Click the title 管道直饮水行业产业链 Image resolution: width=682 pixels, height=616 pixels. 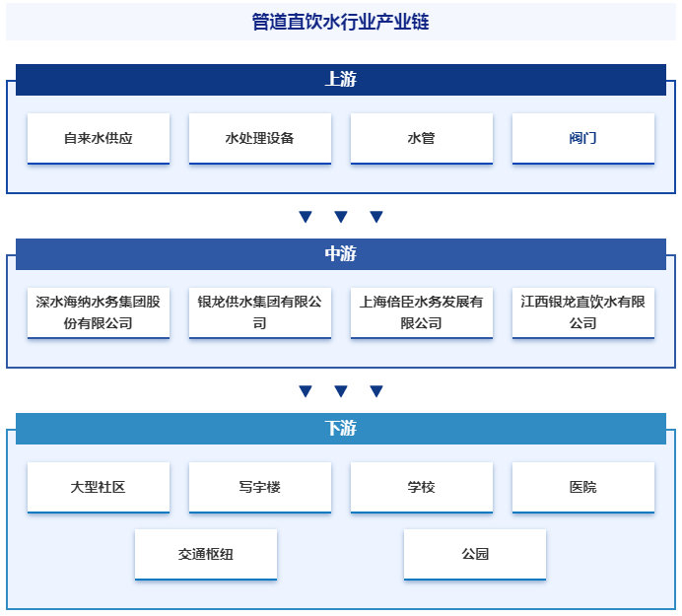coord(341,22)
